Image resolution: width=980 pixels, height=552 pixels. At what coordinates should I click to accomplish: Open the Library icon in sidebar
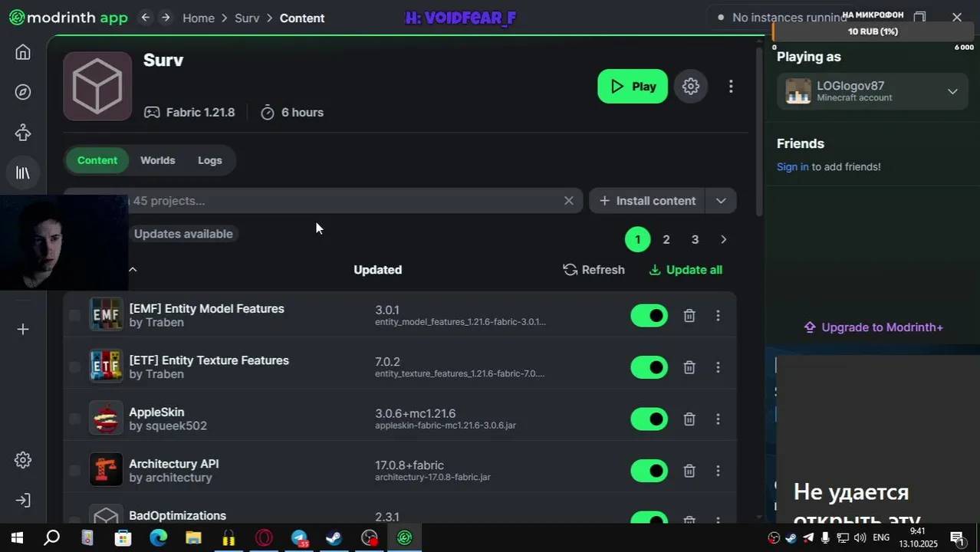click(x=23, y=173)
